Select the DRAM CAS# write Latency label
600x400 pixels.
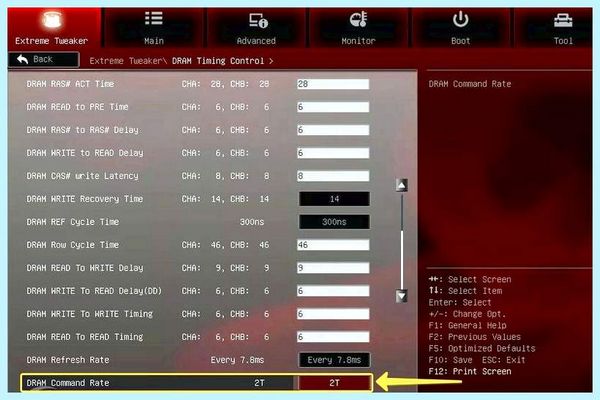pos(82,176)
